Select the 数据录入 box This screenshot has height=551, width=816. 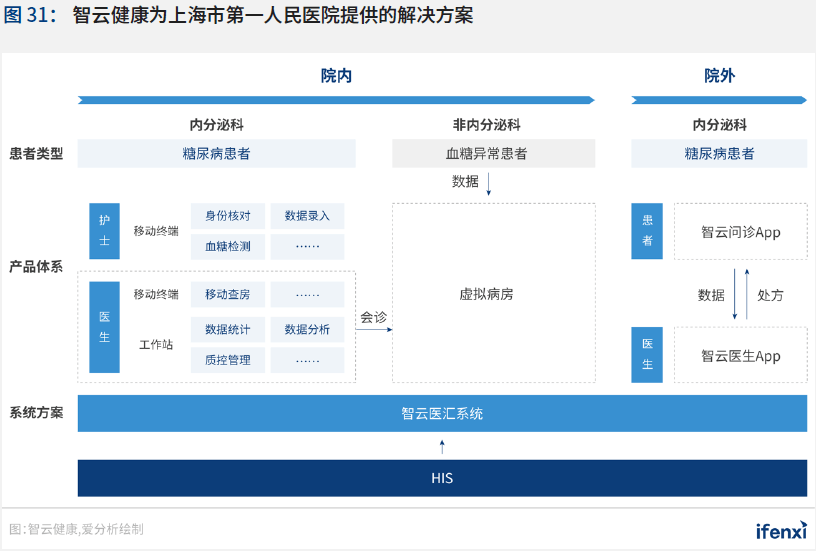click(x=307, y=216)
